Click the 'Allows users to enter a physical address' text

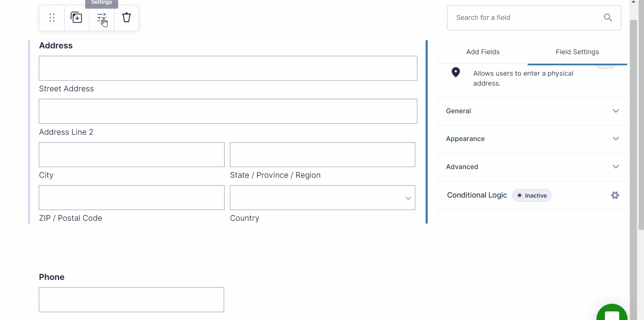pos(523,78)
